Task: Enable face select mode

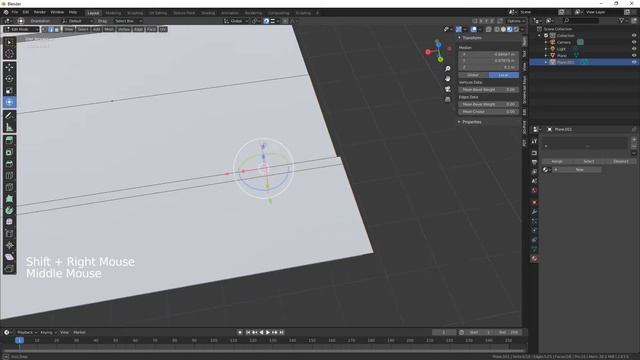Action: pyautogui.click(x=57, y=29)
